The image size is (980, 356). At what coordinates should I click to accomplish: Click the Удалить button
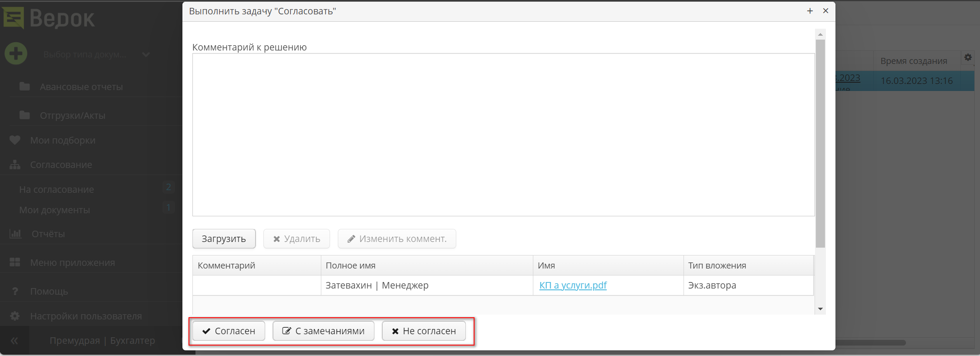(296, 238)
